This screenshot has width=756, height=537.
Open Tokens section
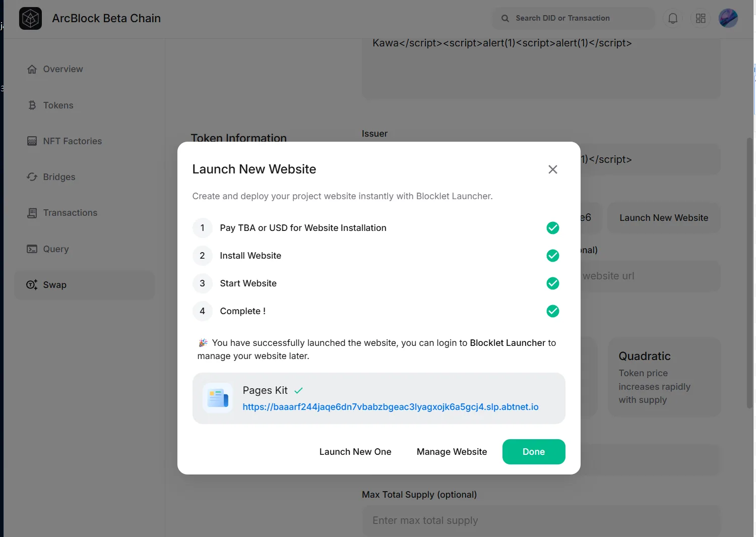point(84,105)
